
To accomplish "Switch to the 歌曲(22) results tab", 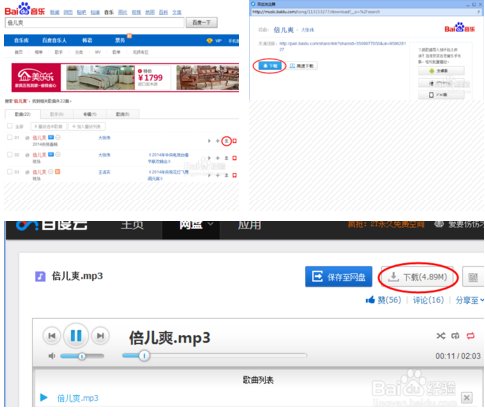I will click(x=22, y=114).
